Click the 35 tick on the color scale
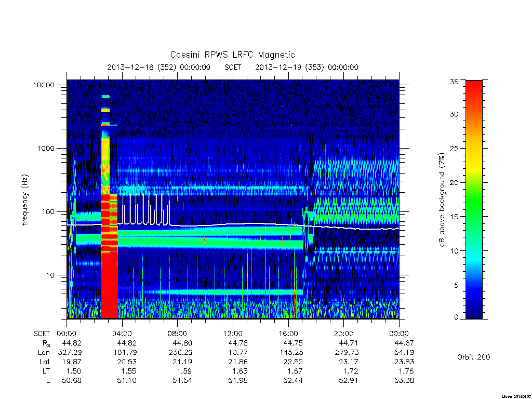 tap(454, 82)
